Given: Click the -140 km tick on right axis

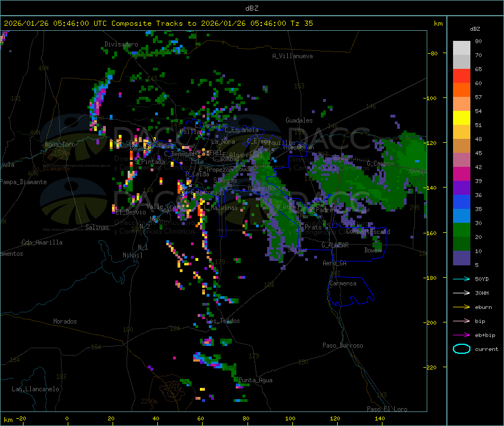Looking at the screenshot, I should 431,188.
